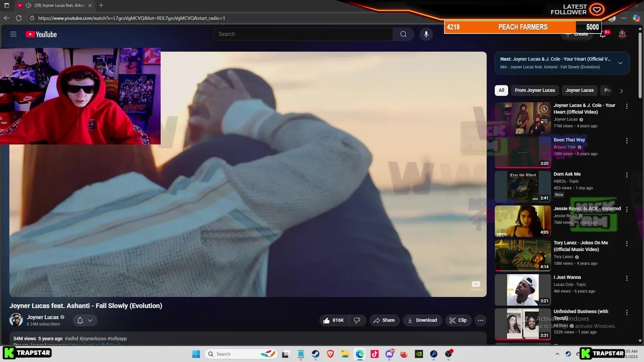The width and height of the screenshot is (644, 362).
Task: Click the search magnifier button
Action: tap(404, 34)
